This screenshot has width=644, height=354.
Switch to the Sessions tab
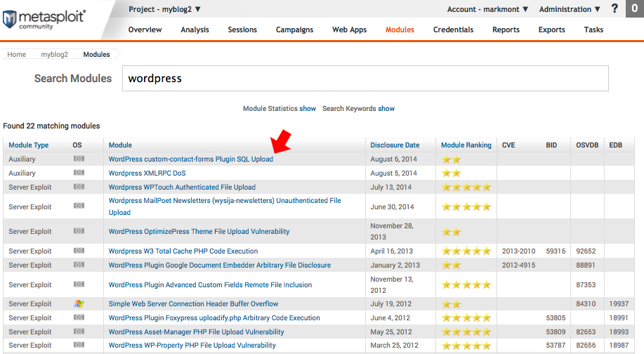(x=242, y=29)
